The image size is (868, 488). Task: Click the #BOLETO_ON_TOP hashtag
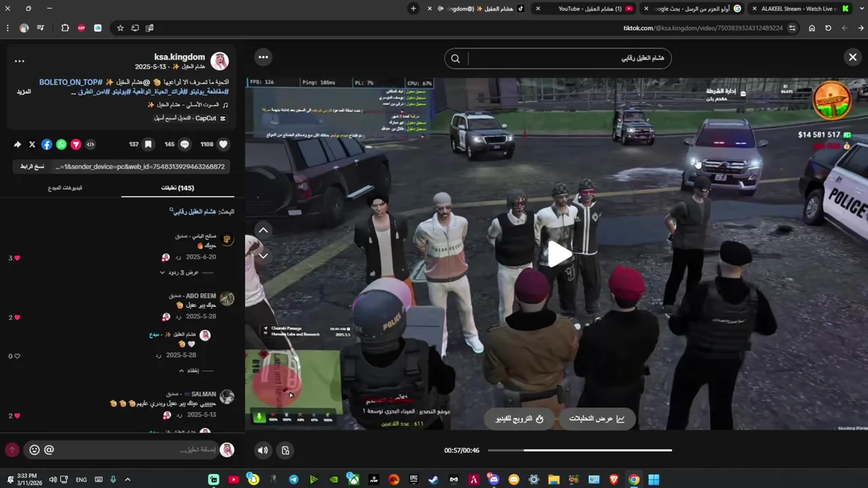[71, 82]
